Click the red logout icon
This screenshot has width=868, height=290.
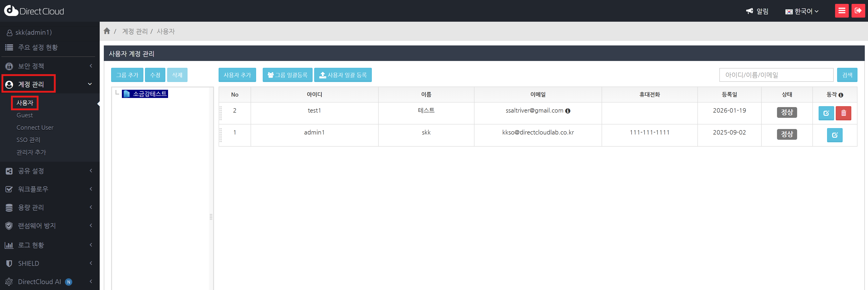857,11
